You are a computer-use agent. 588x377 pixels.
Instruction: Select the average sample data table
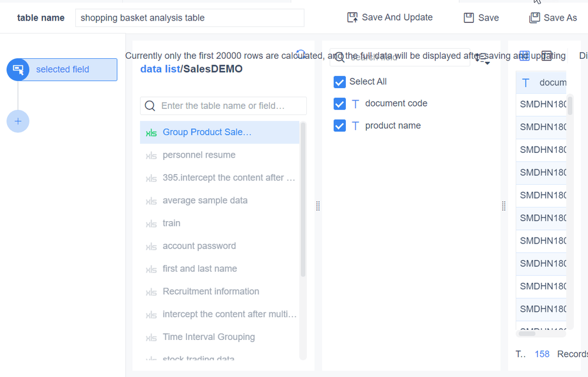[205, 201]
